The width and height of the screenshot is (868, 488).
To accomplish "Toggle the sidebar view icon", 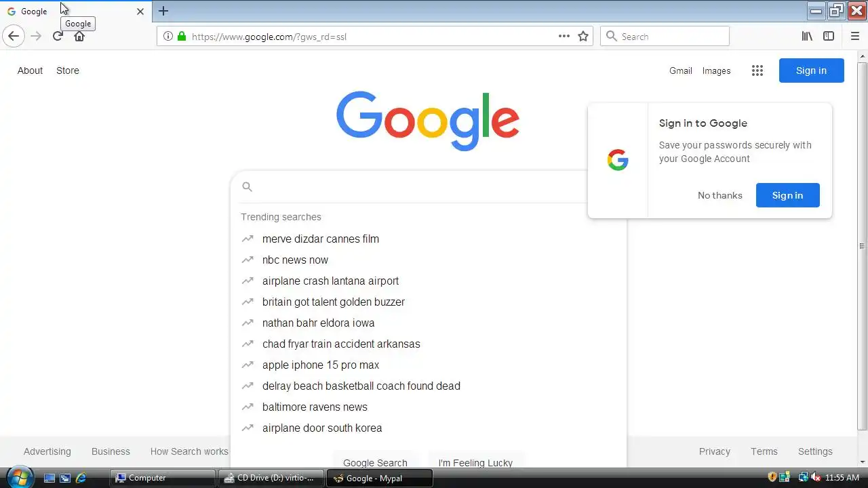I will pyautogui.click(x=829, y=37).
